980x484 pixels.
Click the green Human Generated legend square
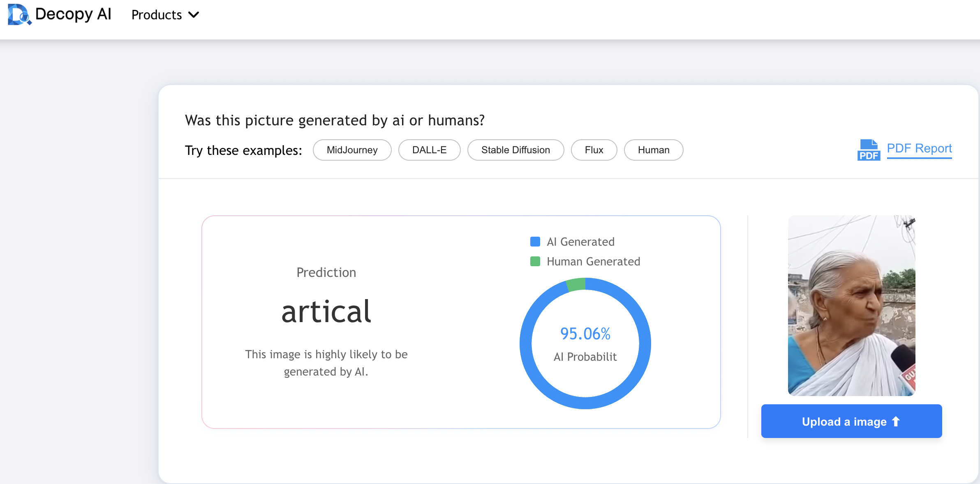(x=535, y=261)
